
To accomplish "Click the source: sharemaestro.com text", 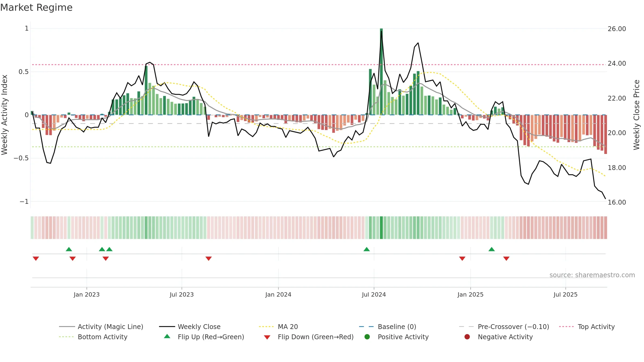I will coord(592,275).
